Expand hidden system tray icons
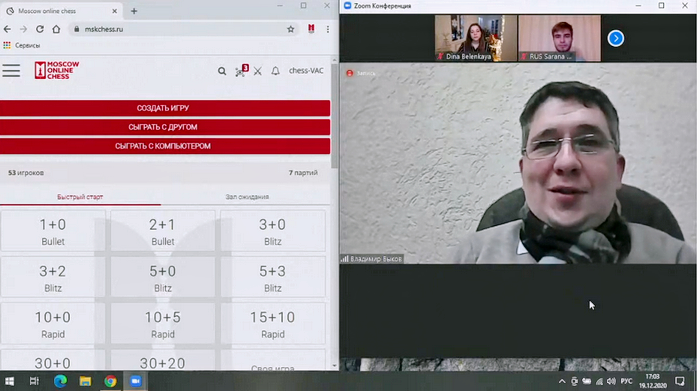Screen dimensions: 700x391 tap(562, 381)
